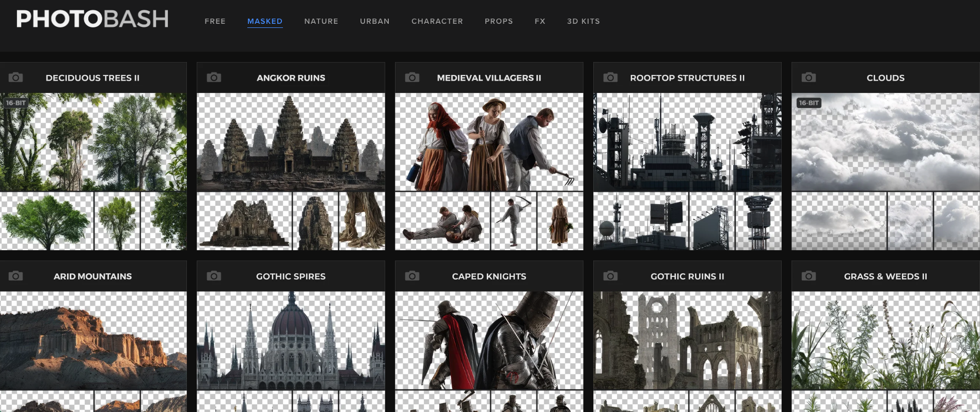The width and height of the screenshot is (980, 412).
Task: Open the Gothic Ruins II pack title
Action: tap(687, 277)
